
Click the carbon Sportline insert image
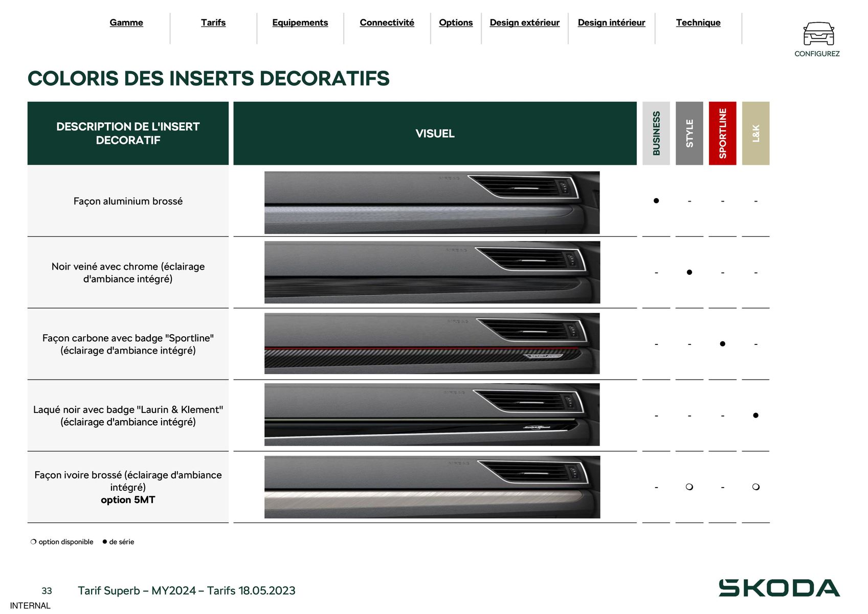click(x=432, y=343)
